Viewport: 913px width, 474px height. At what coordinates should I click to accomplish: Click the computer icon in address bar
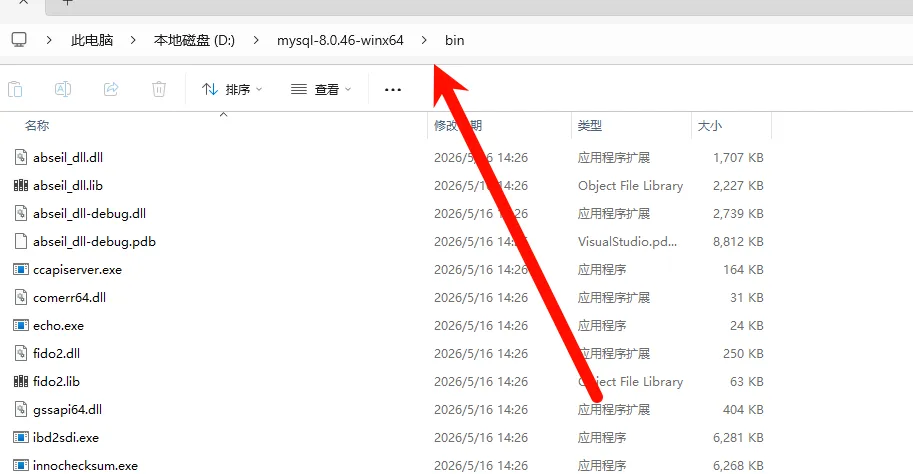[x=19, y=40]
